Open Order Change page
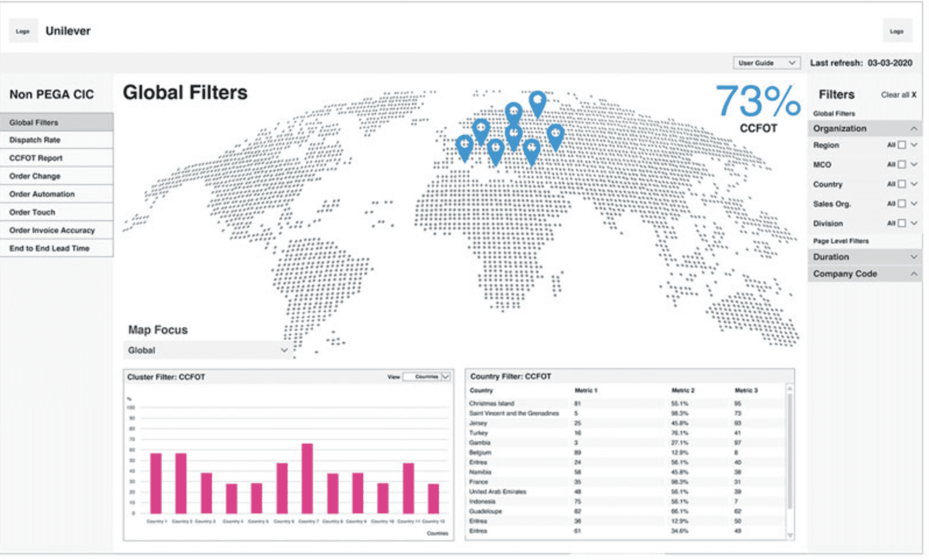929x560 pixels. (x=57, y=177)
